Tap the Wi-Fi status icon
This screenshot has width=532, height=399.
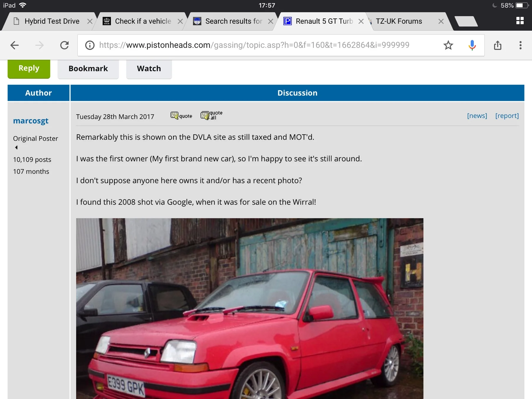[x=22, y=5]
